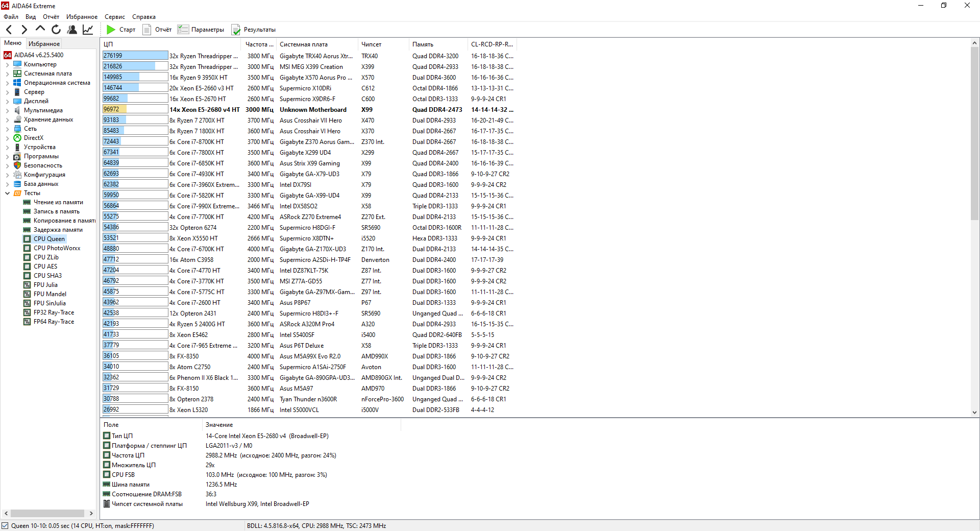Expand the Сервер tree node
980x531 pixels.
[7, 92]
